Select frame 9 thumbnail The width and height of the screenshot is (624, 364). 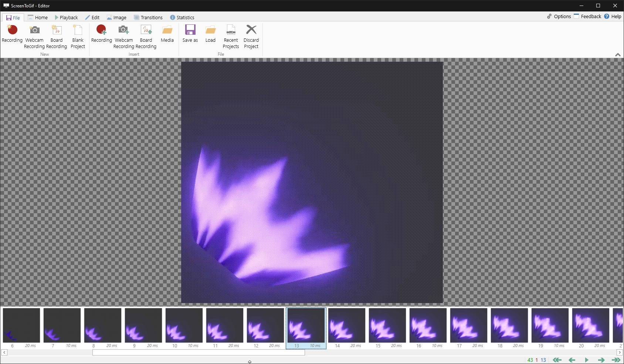click(143, 326)
